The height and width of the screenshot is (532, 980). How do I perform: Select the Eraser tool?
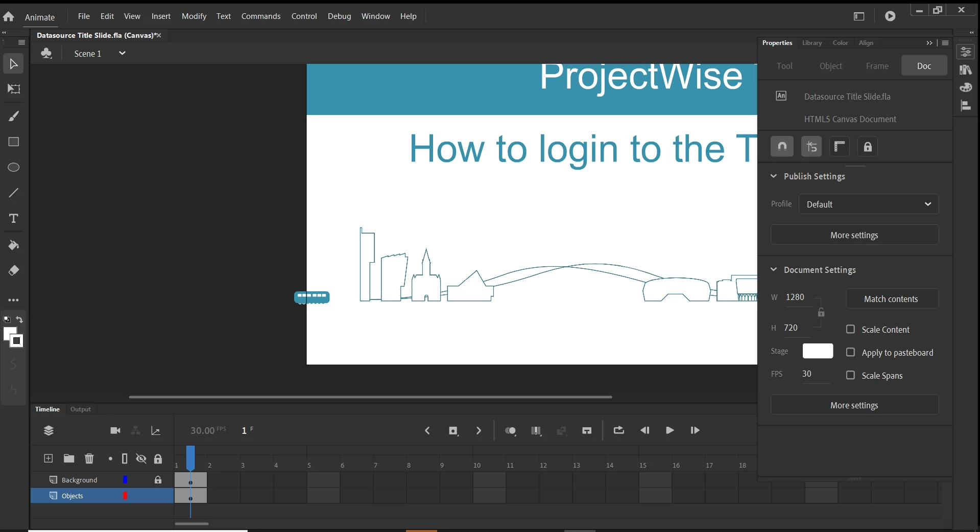(x=14, y=270)
